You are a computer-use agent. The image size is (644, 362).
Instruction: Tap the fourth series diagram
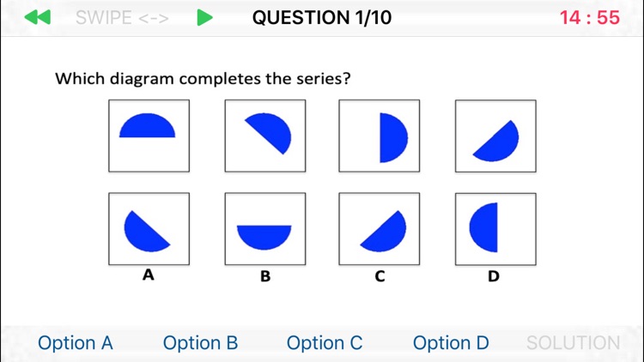pyautogui.click(x=495, y=136)
